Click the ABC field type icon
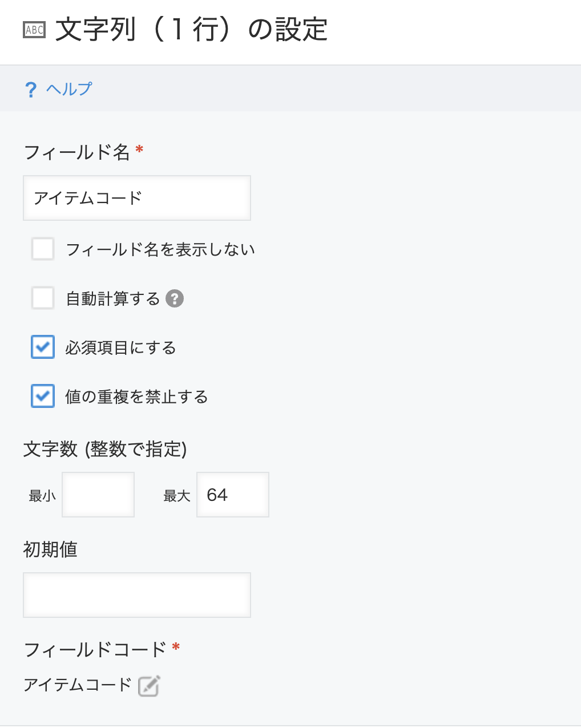Viewport: 581px width, 728px height. pyautogui.click(x=34, y=30)
